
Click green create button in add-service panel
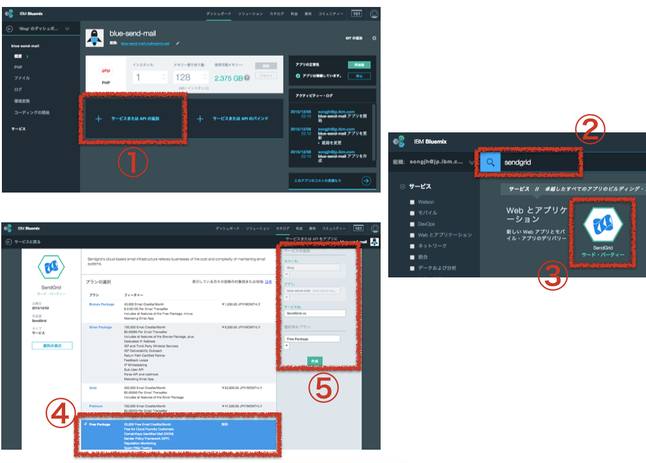(x=315, y=361)
